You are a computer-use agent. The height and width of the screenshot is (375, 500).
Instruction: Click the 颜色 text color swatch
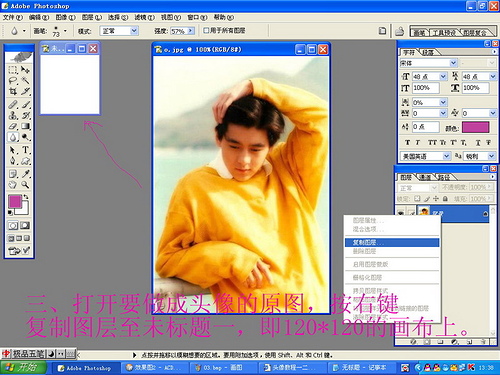click(x=476, y=127)
